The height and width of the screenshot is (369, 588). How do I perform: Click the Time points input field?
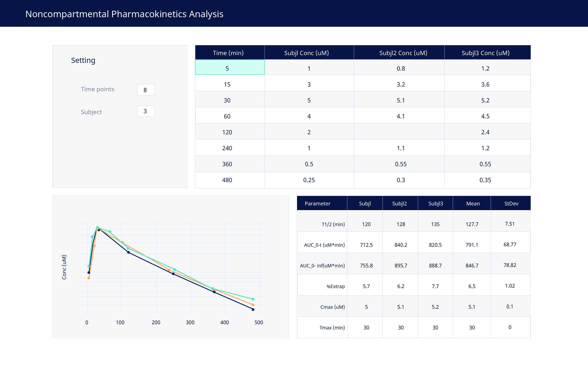pos(145,90)
